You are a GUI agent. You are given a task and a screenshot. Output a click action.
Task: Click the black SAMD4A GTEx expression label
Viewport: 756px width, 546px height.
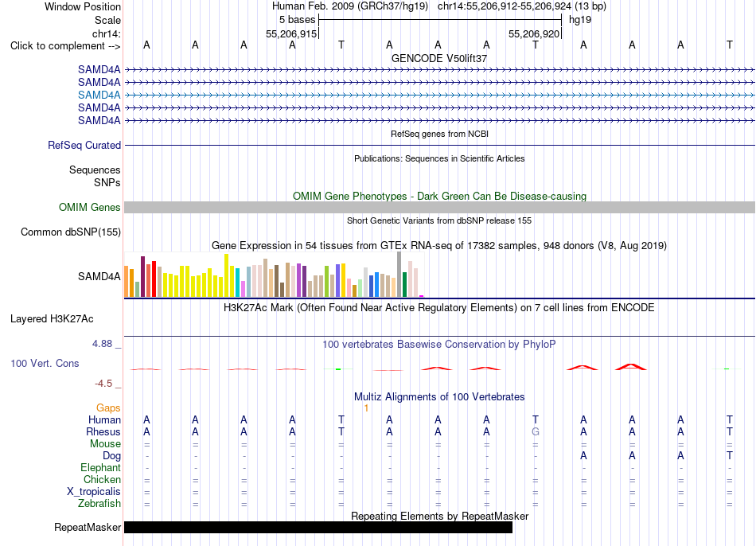(x=99, y=276)
